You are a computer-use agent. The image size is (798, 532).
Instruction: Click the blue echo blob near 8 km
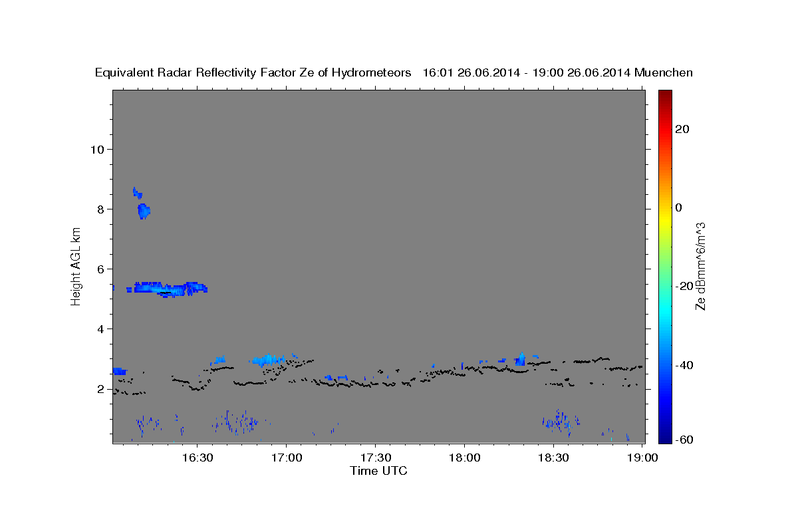[144, 211]
